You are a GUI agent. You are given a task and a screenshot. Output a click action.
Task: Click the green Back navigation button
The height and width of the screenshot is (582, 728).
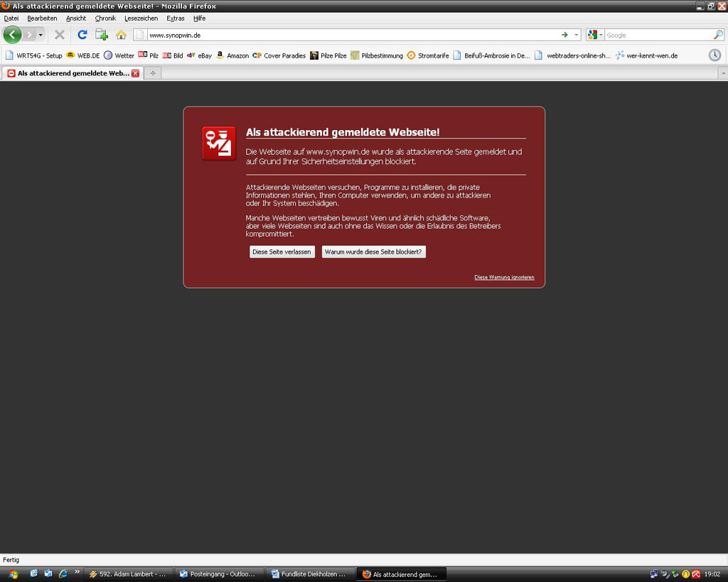12,35
